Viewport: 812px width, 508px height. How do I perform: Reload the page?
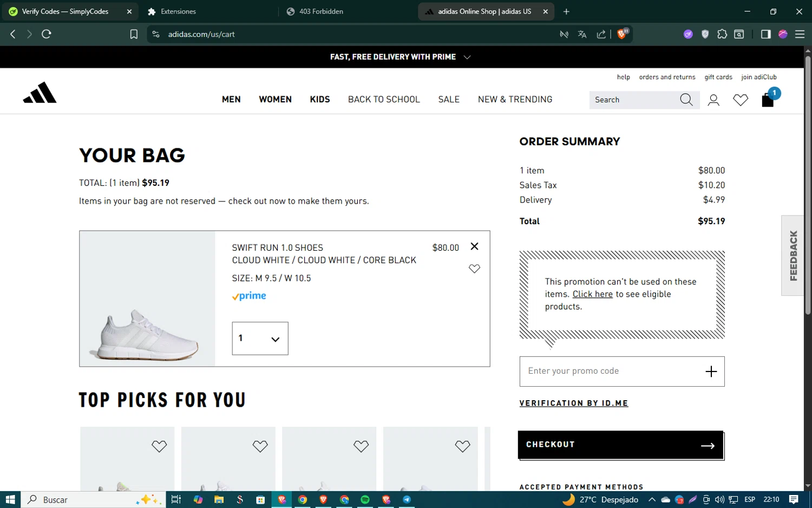(47, 34)
